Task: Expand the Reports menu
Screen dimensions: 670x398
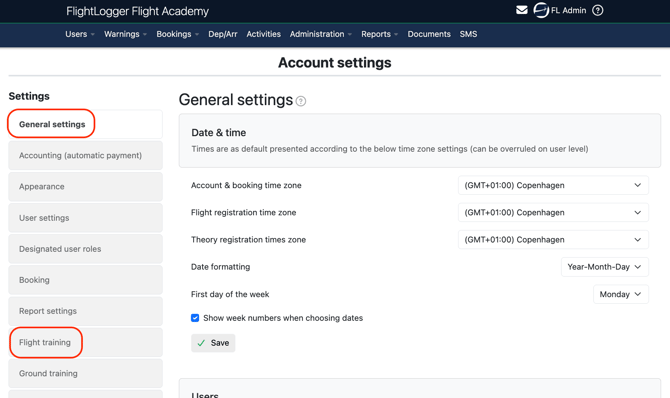Action: pyautogui.click(x=379, y=34)
